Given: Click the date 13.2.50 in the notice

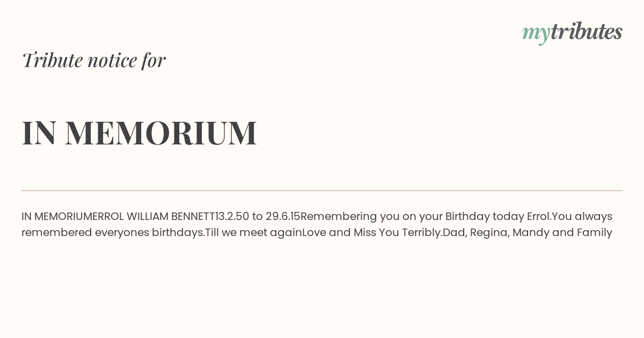Looking at the screenshot, I should [x=232, y=216].
